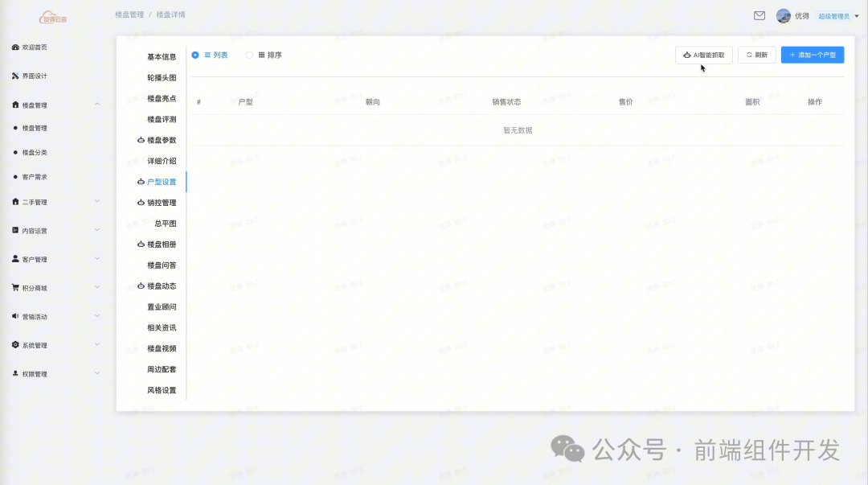
Task: Click the robot icon beside 楼盘动态
Action: [141, 286]
